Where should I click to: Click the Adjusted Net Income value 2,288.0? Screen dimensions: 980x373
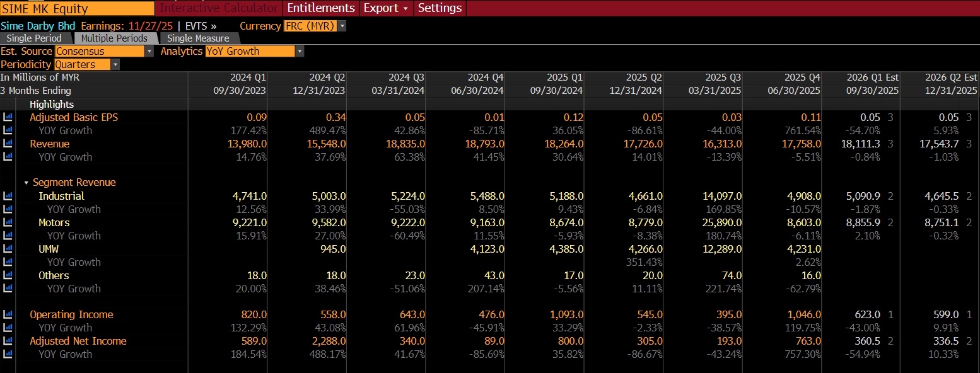[x=328, y=341]
